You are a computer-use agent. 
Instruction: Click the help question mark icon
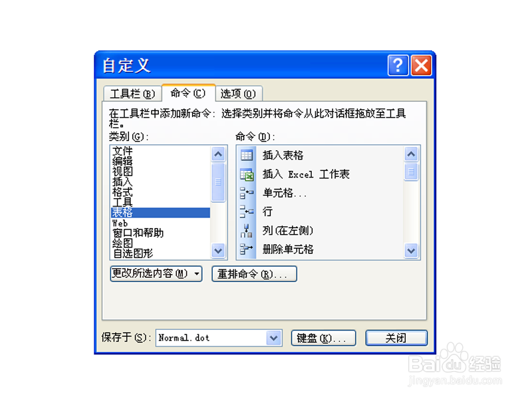(398, 65)
